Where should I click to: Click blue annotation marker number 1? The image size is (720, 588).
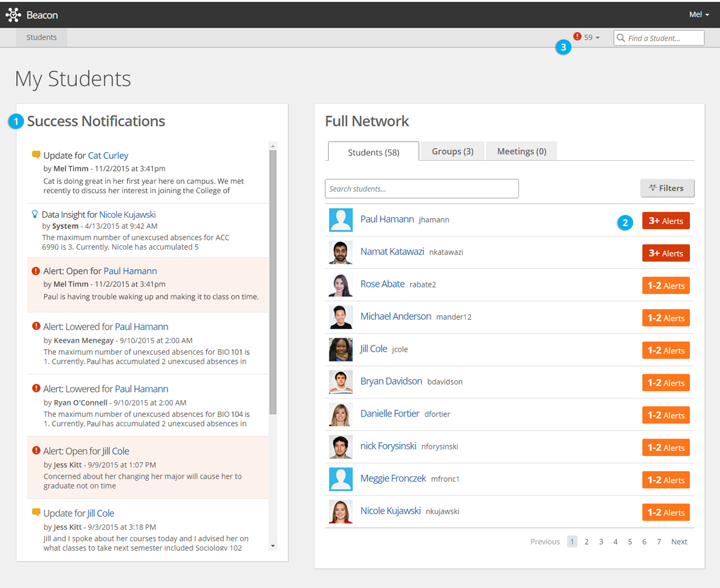point(16,122)
